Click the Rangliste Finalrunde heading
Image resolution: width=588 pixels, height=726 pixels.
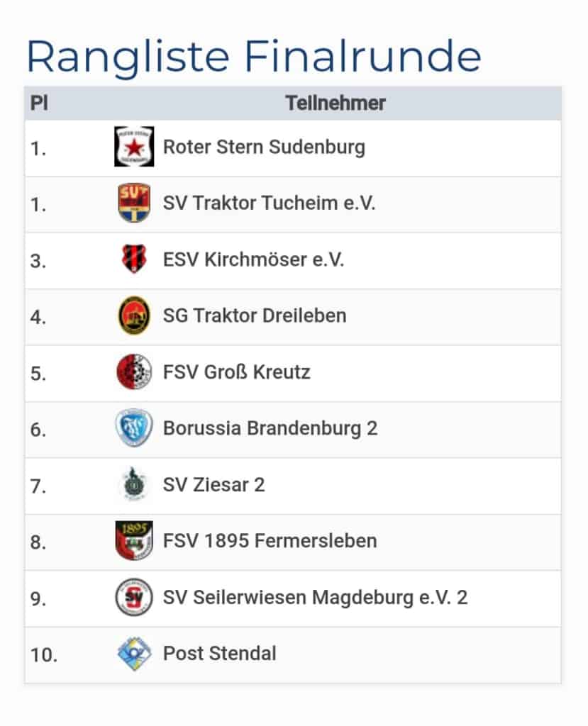[x=254, y=58]
